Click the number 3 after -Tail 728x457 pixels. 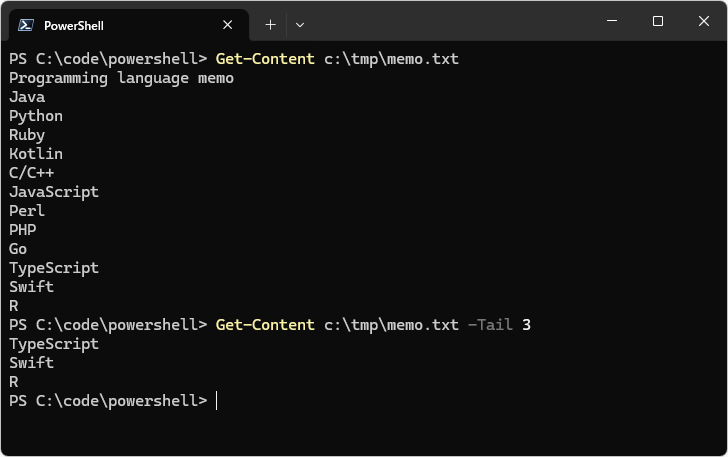pos(526,325)
